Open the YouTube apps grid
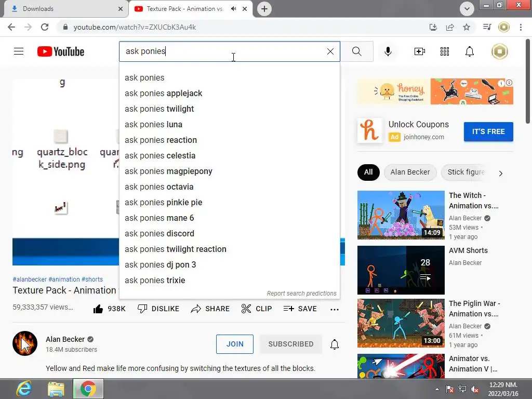This screenshot has width=532, height=399. [445, 51]
